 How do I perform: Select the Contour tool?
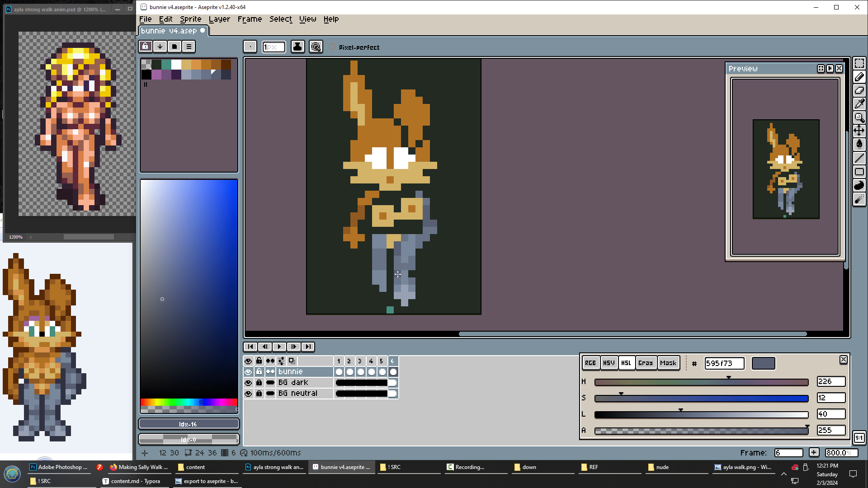pyautogui.click(x=859, y=185)
